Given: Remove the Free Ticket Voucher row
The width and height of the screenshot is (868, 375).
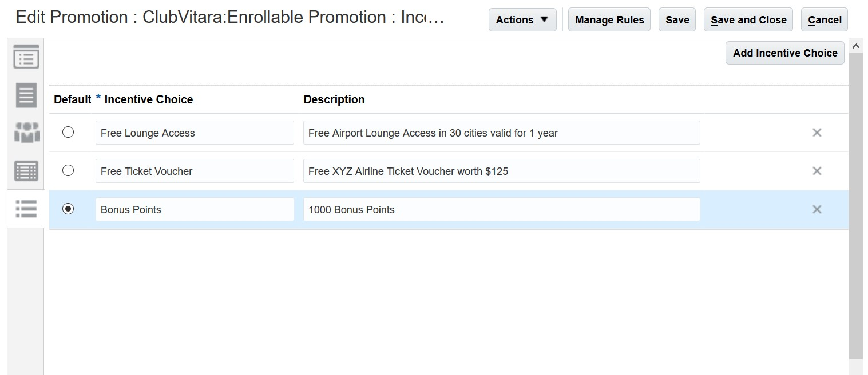Looking at the screenshot, I should pos(817,171).
